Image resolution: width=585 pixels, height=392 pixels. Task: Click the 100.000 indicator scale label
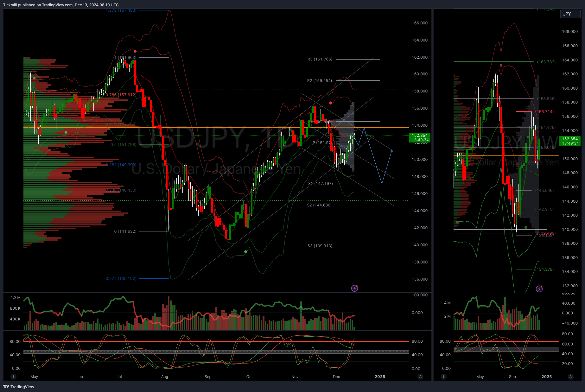pos(420,295)
